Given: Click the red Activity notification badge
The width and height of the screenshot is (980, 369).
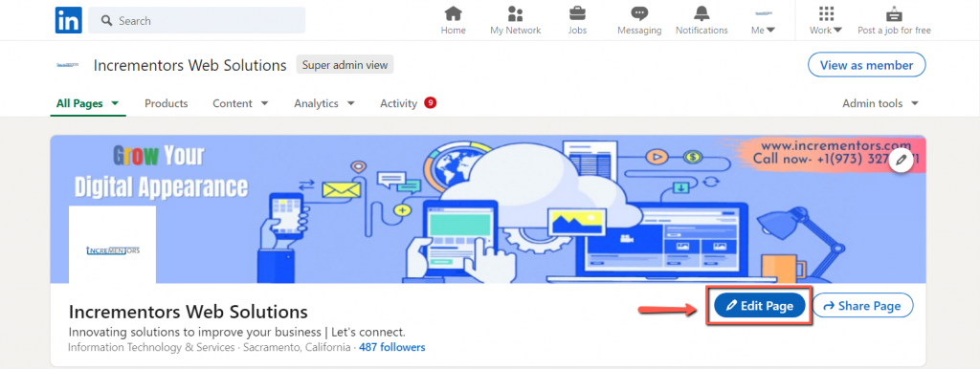Looking at the screenshot, I should pyautogui.click(x=430, y=103).
